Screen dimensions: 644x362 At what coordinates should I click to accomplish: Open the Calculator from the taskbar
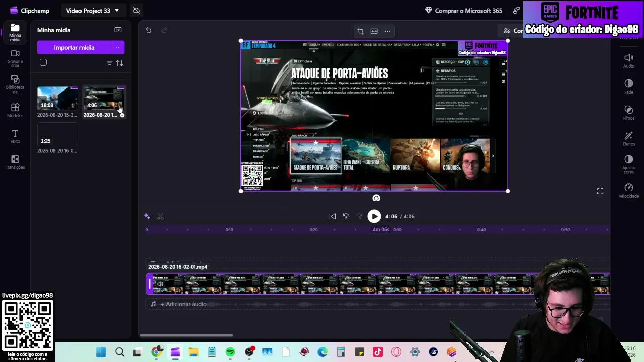point(341,352)
